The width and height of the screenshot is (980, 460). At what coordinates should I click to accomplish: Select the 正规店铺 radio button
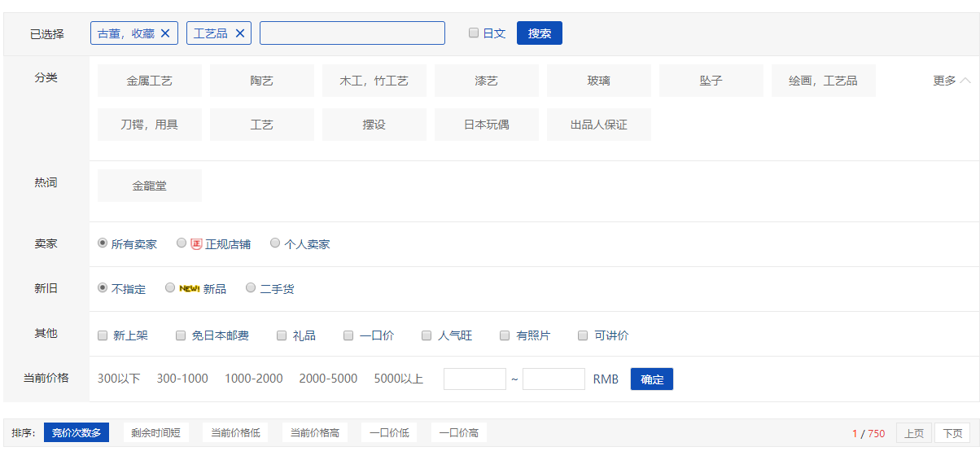pyautogui.click(x=182, y=243)
